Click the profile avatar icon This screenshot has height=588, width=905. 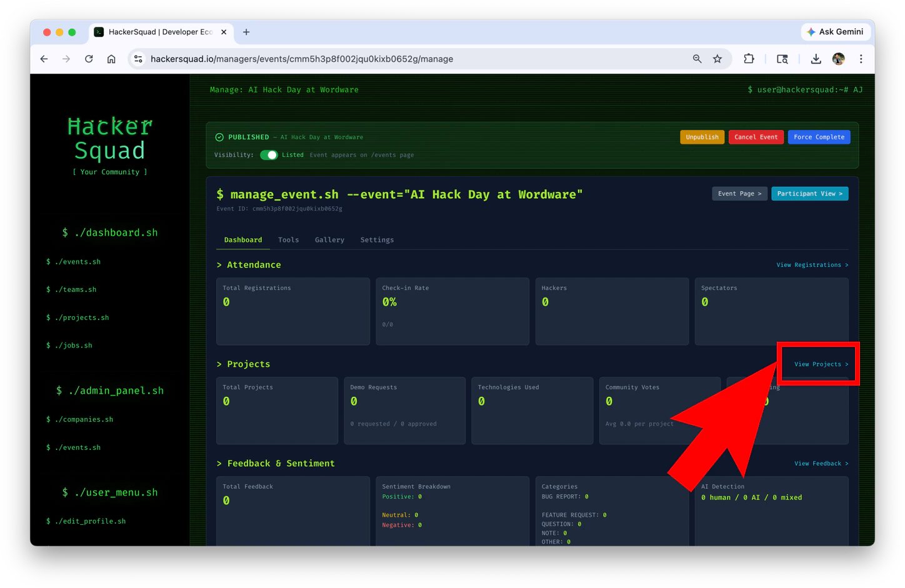click(838, 59)
